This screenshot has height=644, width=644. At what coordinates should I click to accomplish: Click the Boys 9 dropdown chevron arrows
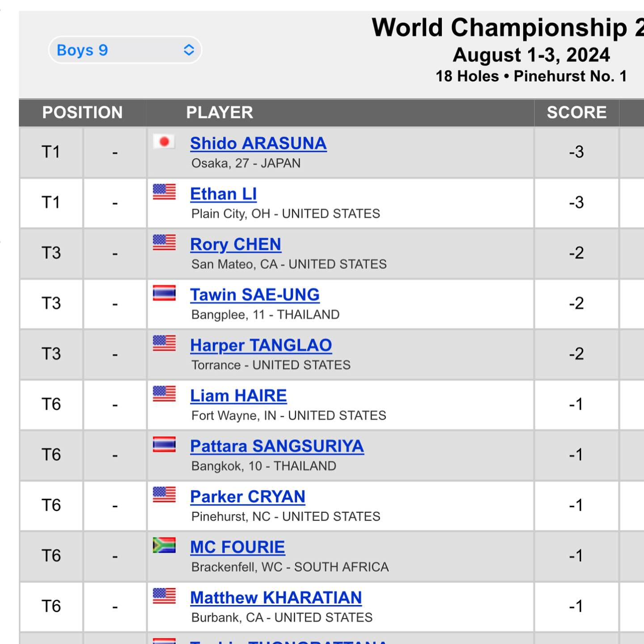pos(189,50)
